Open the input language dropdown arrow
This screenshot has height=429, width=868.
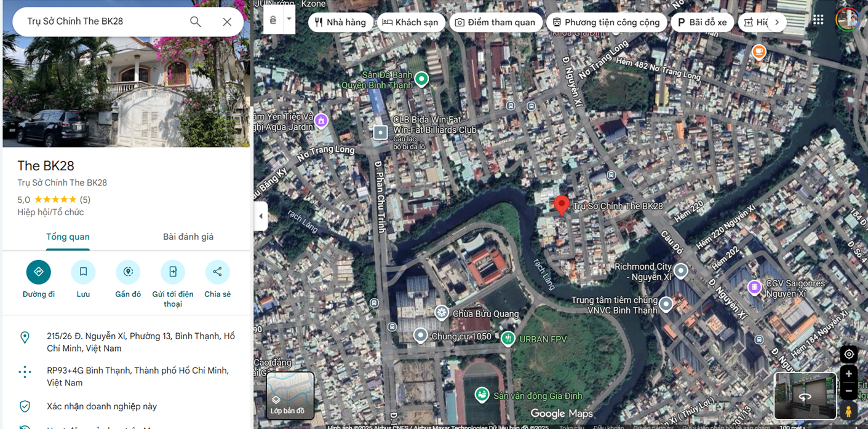point(289,19)
